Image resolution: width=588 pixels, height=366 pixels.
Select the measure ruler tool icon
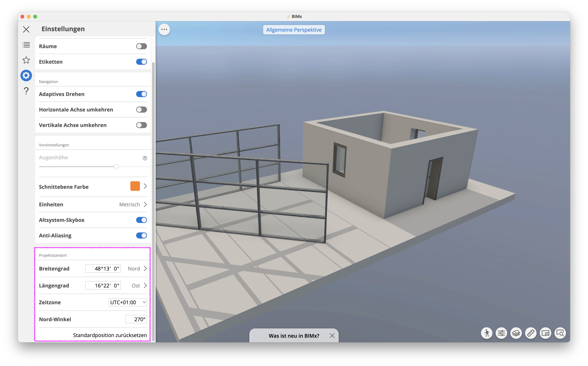tap(531, 333)
